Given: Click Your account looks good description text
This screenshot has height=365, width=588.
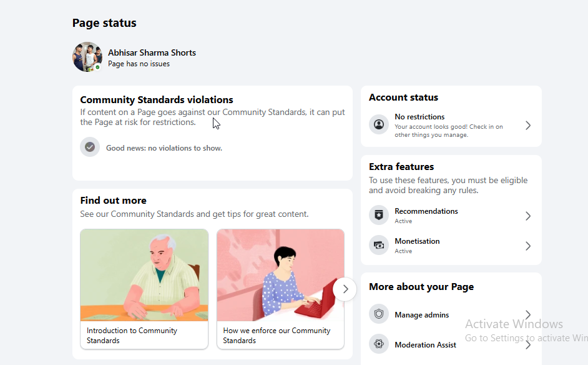Looking at the screenshot, I should click(x=449, y=131).
